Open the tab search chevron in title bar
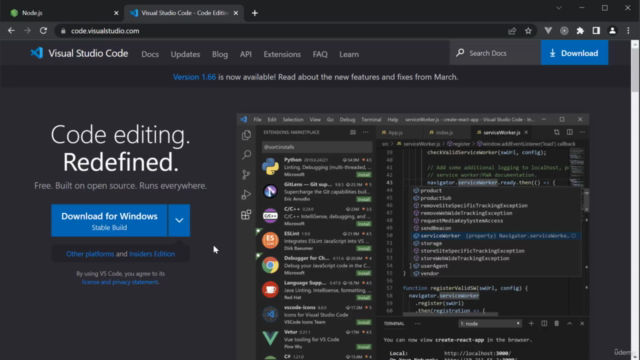The height and width of the screenshot is (360, 640). [559, 8]
